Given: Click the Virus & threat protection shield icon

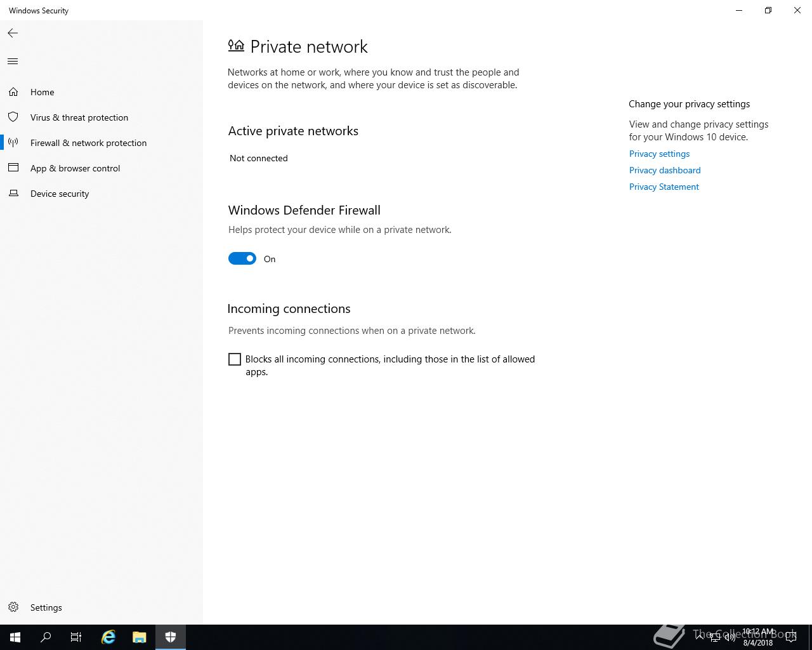Looking at the screenshot, I should pyautogui.click(x=13, y=117).
